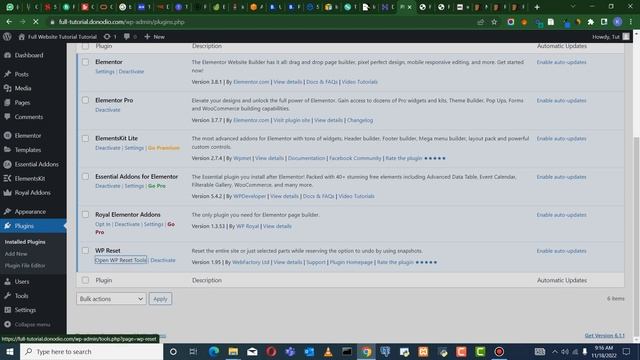The height and width of the screenshot is (360, 640).
Task: Open File Explorer from taskbar
Action: pyautogui.click(x=233, y=351)
